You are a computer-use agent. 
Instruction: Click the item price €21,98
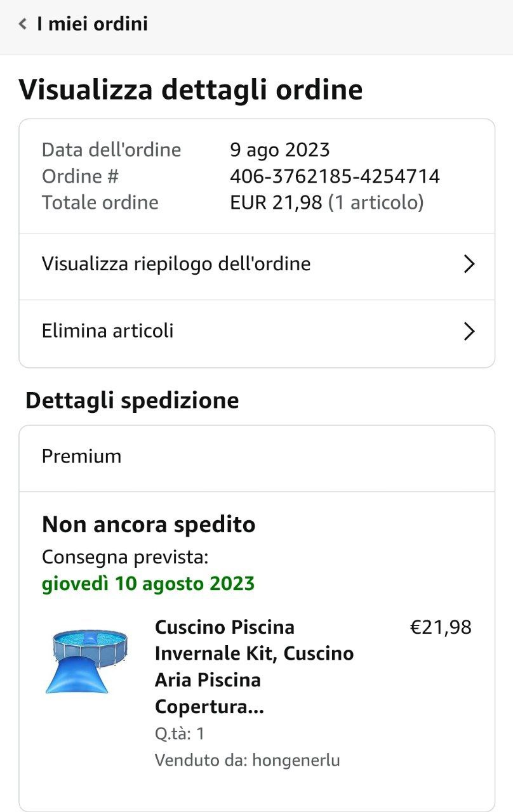pyautogui.click(x=441, y=627)
